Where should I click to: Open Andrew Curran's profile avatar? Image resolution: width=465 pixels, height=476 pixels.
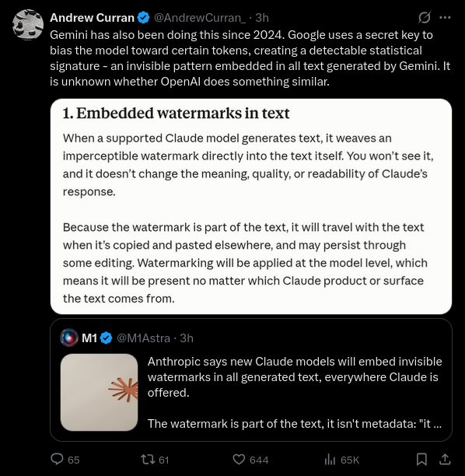[28, 25]
